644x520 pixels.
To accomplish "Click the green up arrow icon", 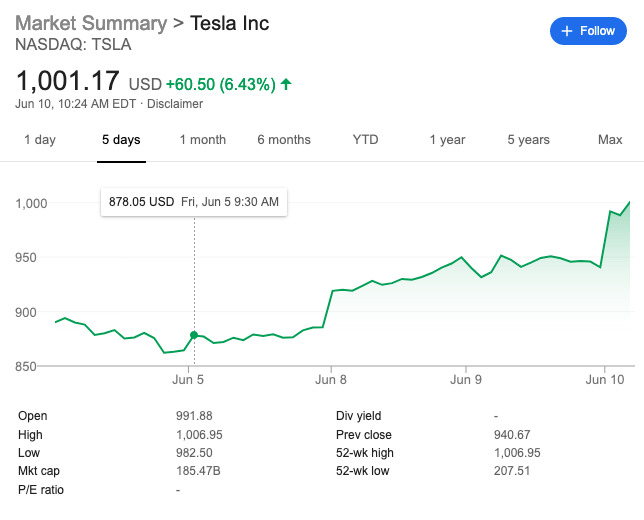I will tap(287, 84).
